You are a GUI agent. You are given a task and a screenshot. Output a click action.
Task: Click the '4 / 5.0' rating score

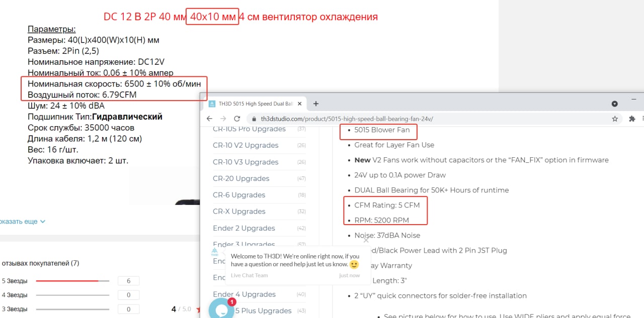[x=181, y=309]
